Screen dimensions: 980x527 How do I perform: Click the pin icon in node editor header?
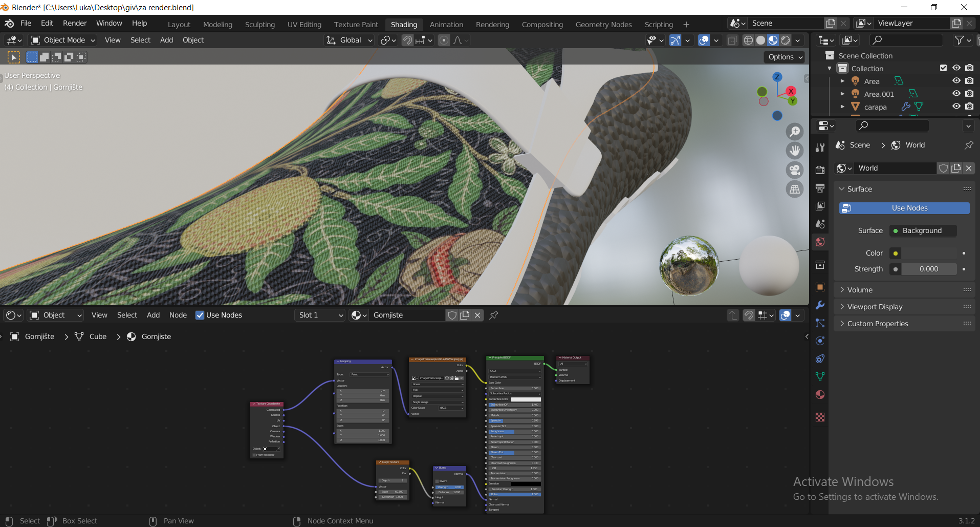click(494, 315)
